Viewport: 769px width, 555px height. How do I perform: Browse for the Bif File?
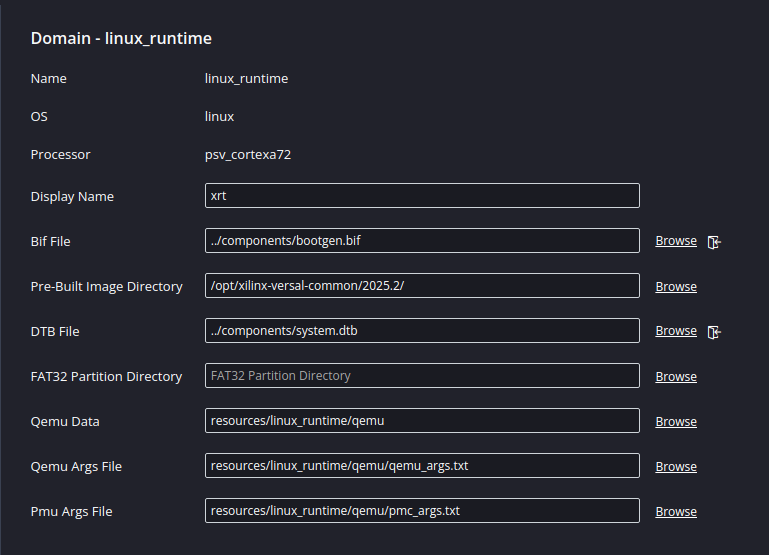pos(676,241)
